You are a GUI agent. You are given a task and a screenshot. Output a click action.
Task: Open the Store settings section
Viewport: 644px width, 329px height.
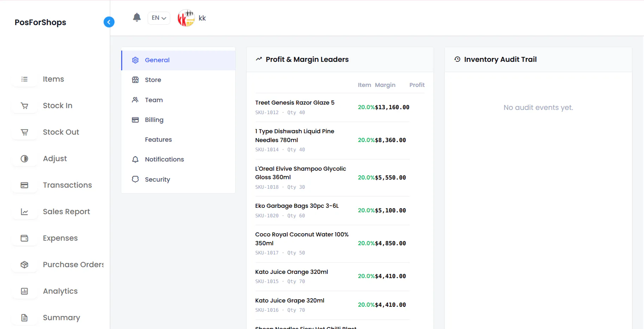[178, 80]
